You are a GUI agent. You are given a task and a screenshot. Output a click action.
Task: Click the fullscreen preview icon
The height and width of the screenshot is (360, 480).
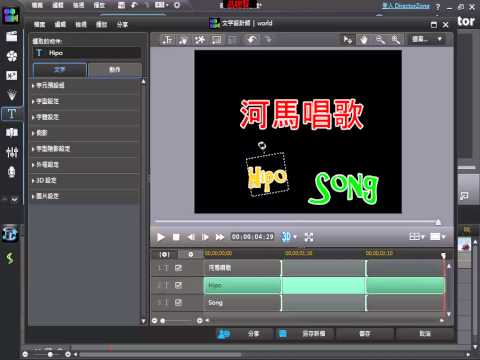(309, 237)
